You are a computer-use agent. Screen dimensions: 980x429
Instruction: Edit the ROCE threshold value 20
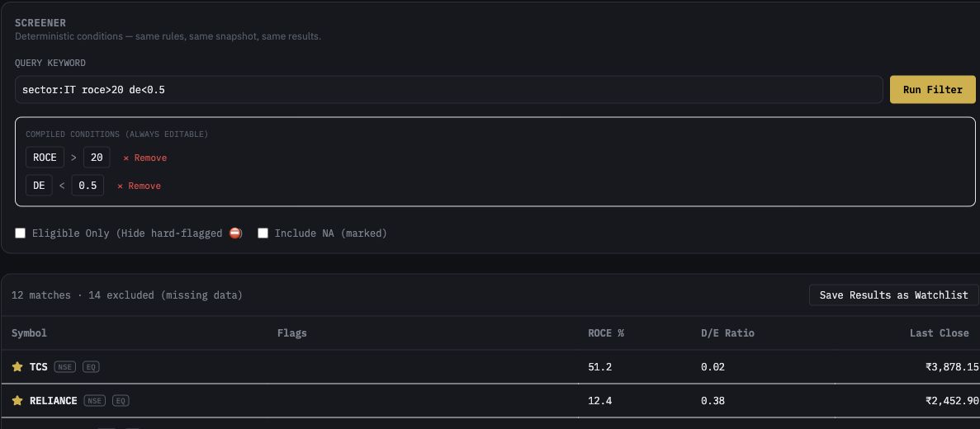point(97,158)
